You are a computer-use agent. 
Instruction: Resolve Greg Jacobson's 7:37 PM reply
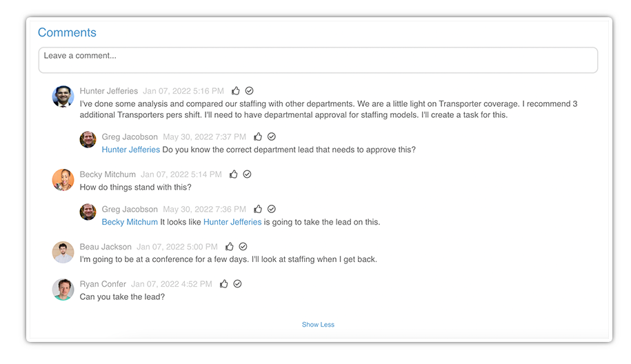[x=272, y=136]
